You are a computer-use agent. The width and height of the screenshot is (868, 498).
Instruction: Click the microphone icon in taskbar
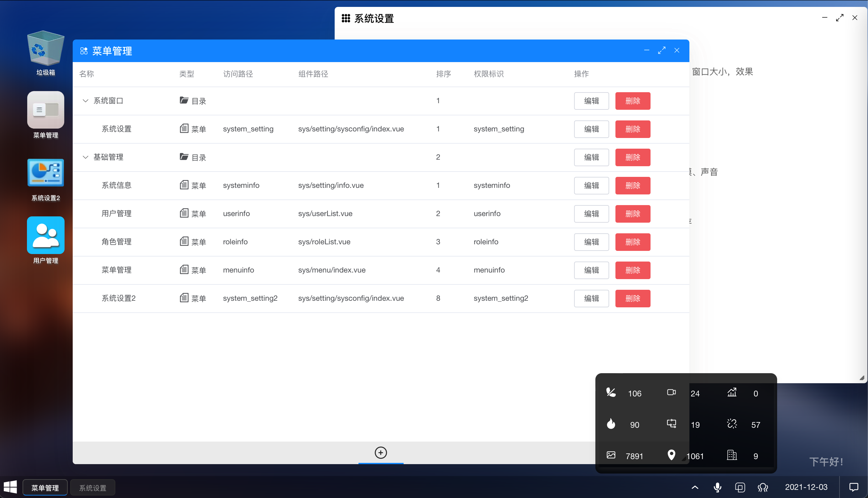718,487
